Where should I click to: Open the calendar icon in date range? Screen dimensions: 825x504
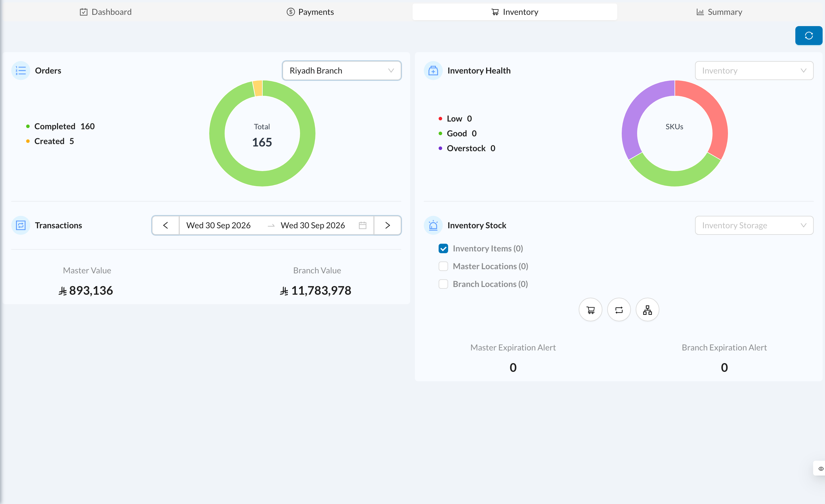point(362,225)
